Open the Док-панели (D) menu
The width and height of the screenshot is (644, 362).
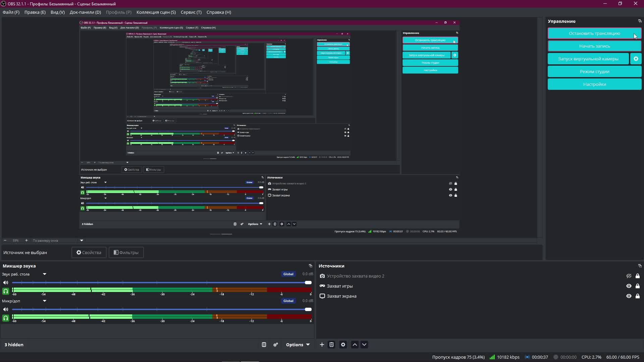coord(85,12)
